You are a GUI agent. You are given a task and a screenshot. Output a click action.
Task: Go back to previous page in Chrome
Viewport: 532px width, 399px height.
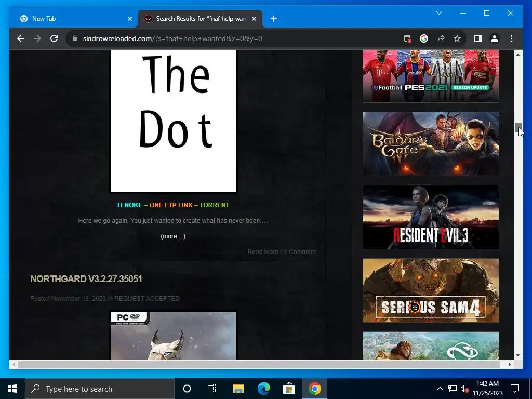click(21, 38)
